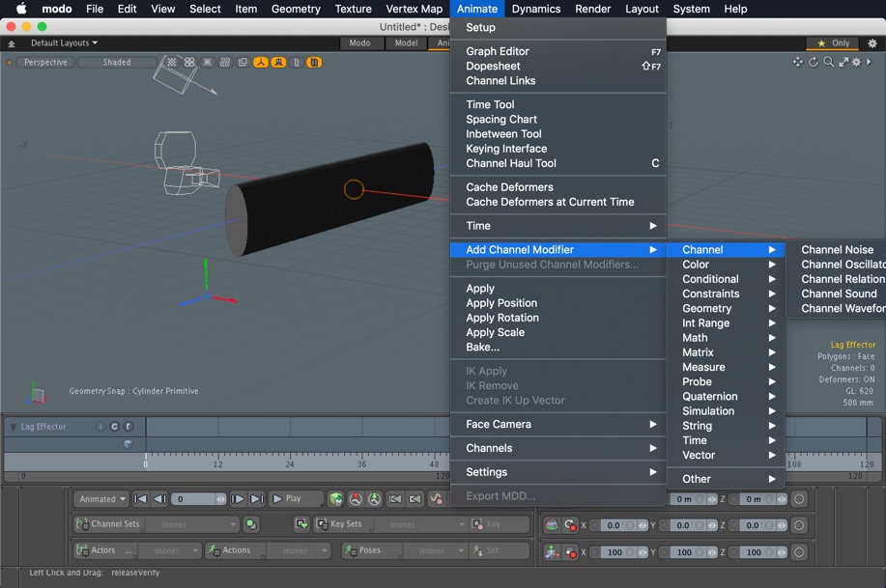Click the orange falloff book icon in viewport toolbar
Image resolution: width=886 pixels, height=588 pixels.
coord(312,62)
